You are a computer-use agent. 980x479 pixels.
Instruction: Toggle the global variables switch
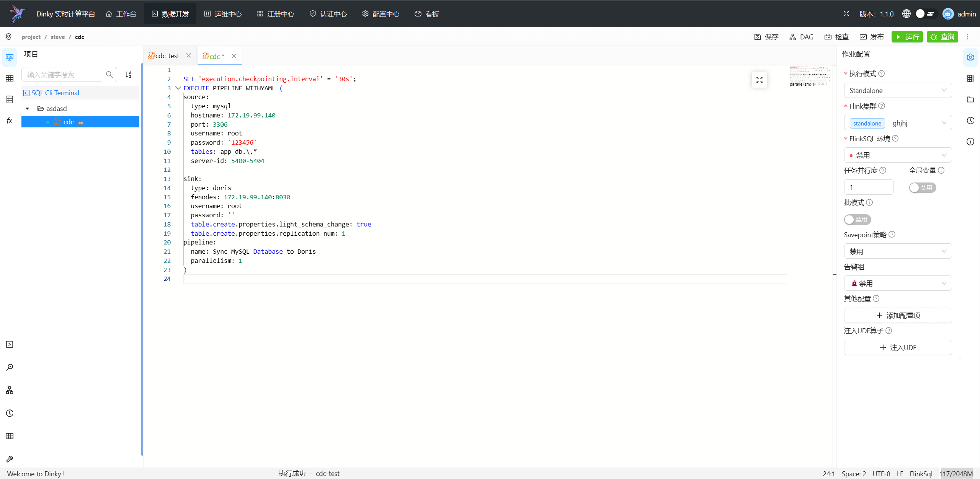[923, 187]
